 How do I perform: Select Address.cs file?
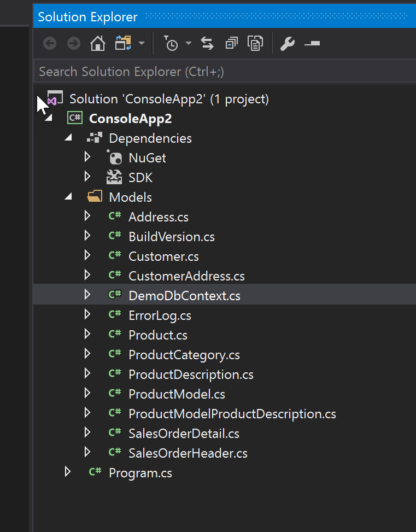coord(159,217)
